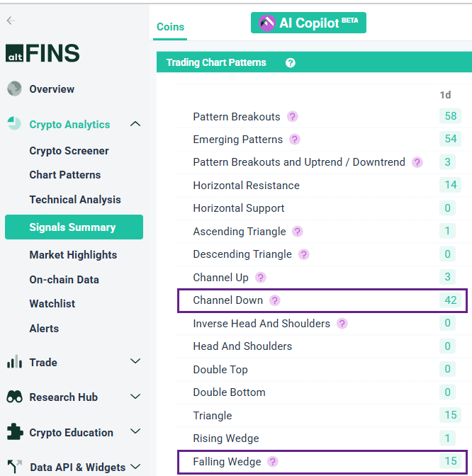472x476 pixels.
Task: Switch to the Coins tab
Action: pos(170,27)
